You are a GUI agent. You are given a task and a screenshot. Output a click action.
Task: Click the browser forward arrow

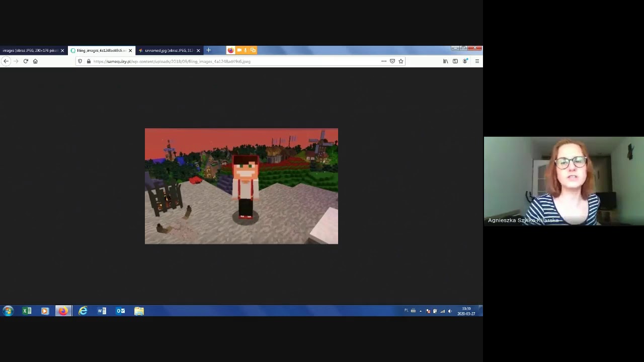coord(16,61)
